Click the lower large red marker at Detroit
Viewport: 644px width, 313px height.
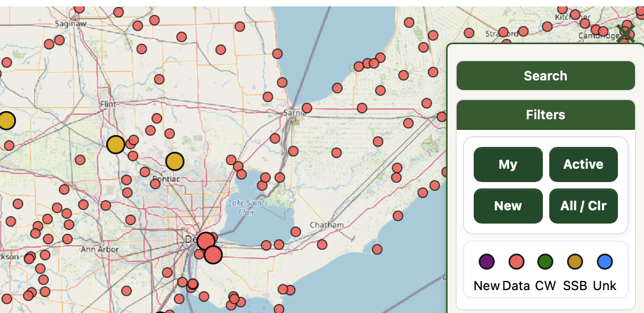[x=213, y=255]
